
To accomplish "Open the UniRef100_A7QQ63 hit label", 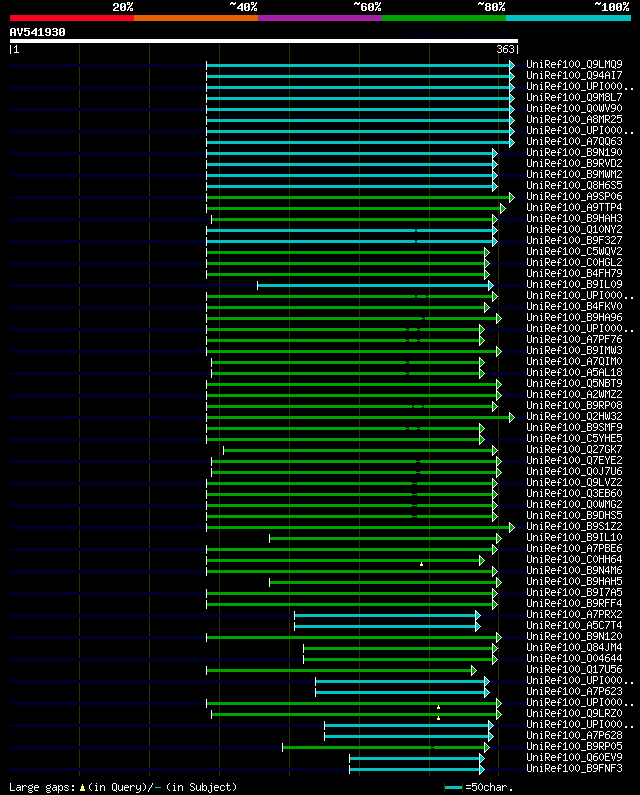I will tap(574, 141).
